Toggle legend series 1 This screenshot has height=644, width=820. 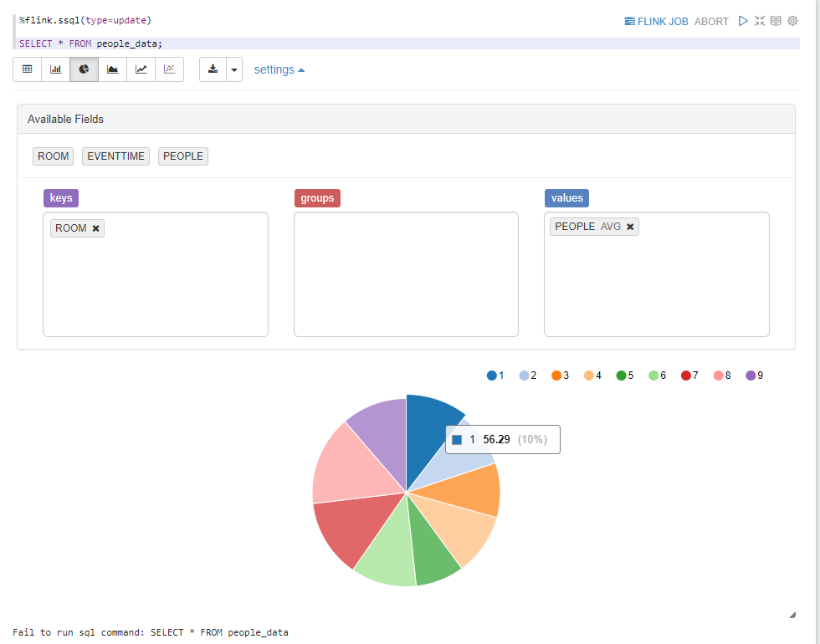click(x=495, y=376)
